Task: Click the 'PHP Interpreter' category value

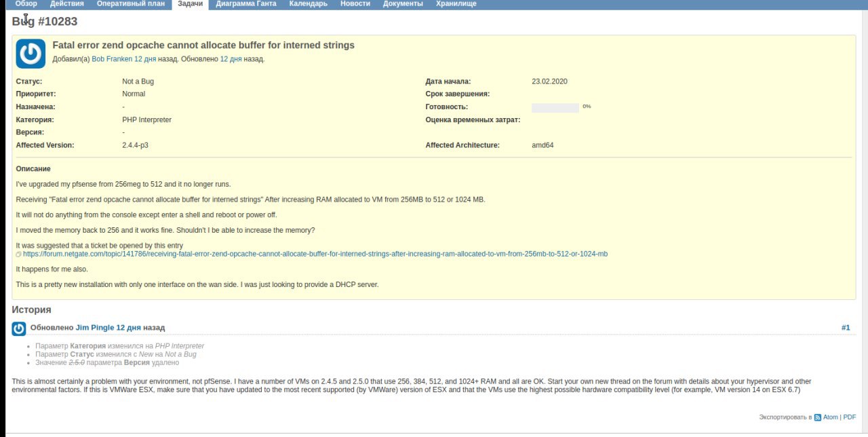Action: [x=146, y=120]
